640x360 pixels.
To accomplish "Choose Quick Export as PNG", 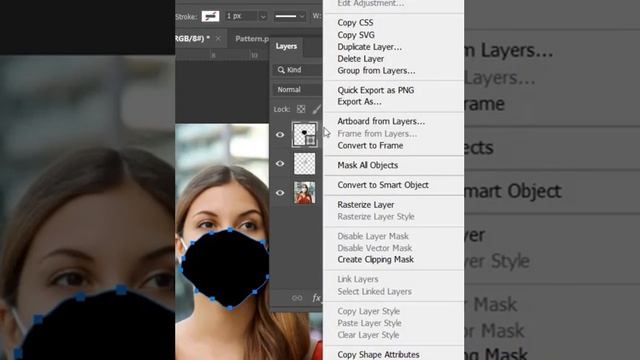I will point(376,90).
